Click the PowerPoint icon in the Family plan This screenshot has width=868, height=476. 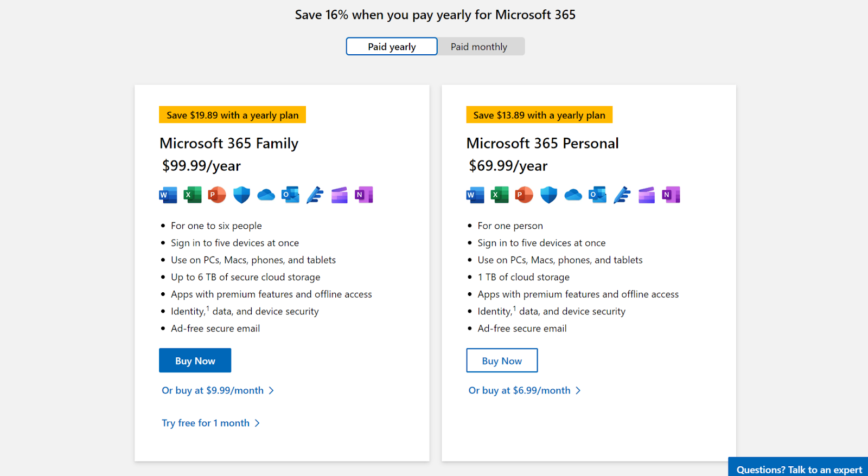(x=217, y=195)
